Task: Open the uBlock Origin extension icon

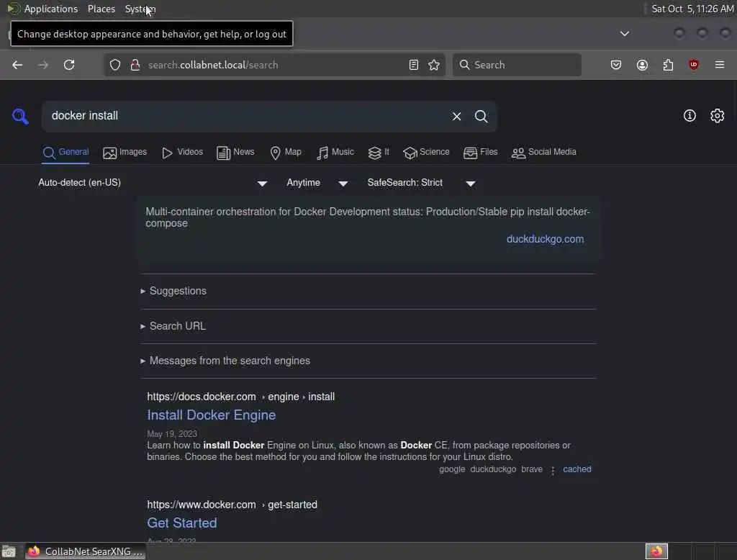Action: click(x=694, y=65)
